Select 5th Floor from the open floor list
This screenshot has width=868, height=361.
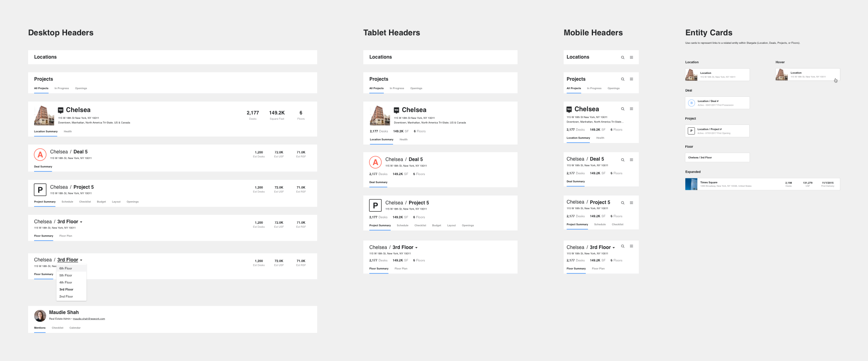point(71,275)
